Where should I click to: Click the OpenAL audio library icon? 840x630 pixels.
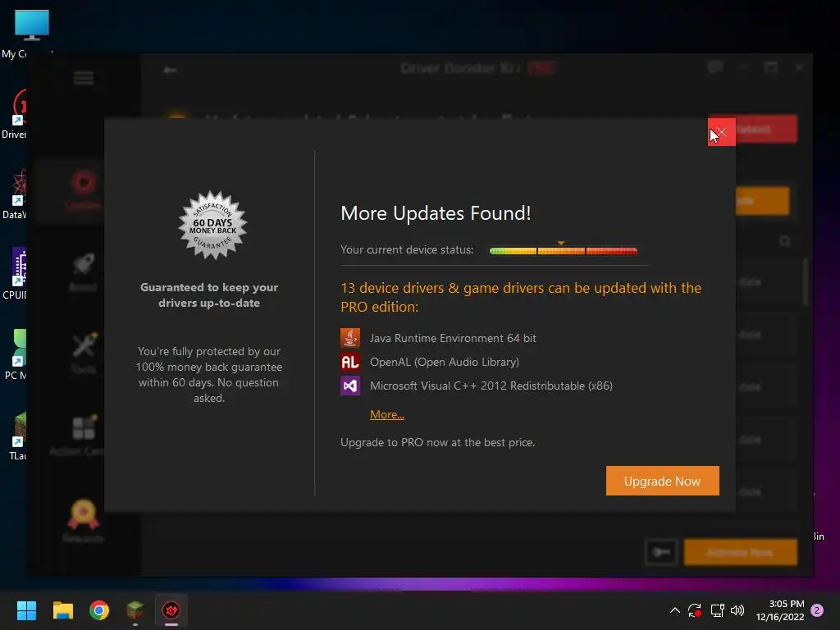click(x=349, y=362)
